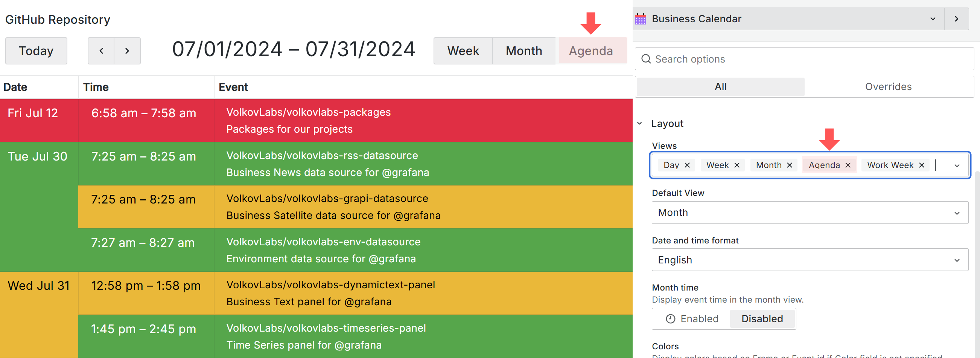Click the yellow grapi-datasource event row
Image resolution: width=980 pixels, height=358 pixels.
[x=355, y=207]
